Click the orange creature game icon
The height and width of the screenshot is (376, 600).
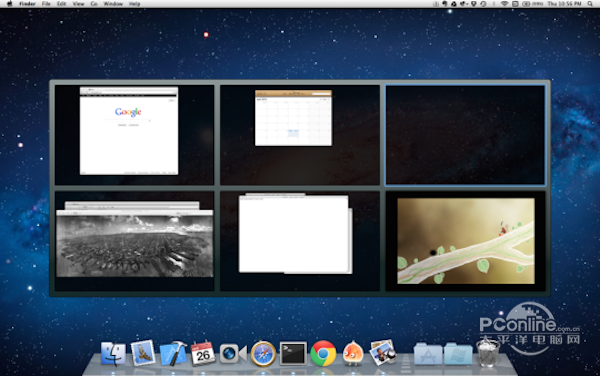(353, 353)
